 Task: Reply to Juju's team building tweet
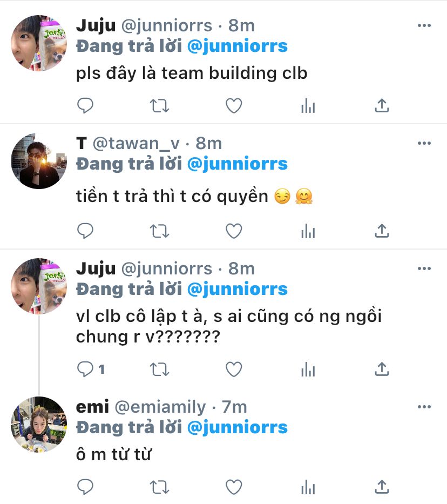[x=85, y=105]
